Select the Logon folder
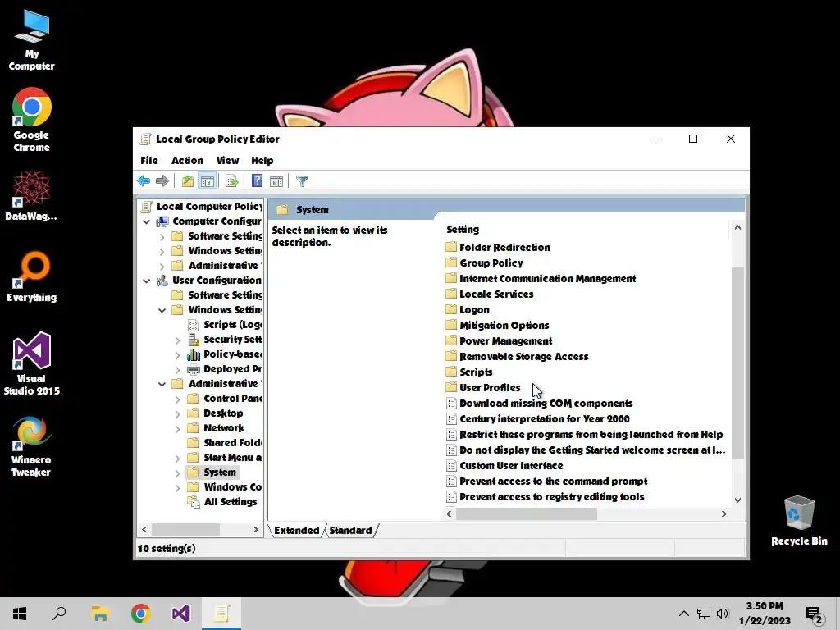Image resolution: width=840 pixels, height=630 pixels. (x=474, y=309)
